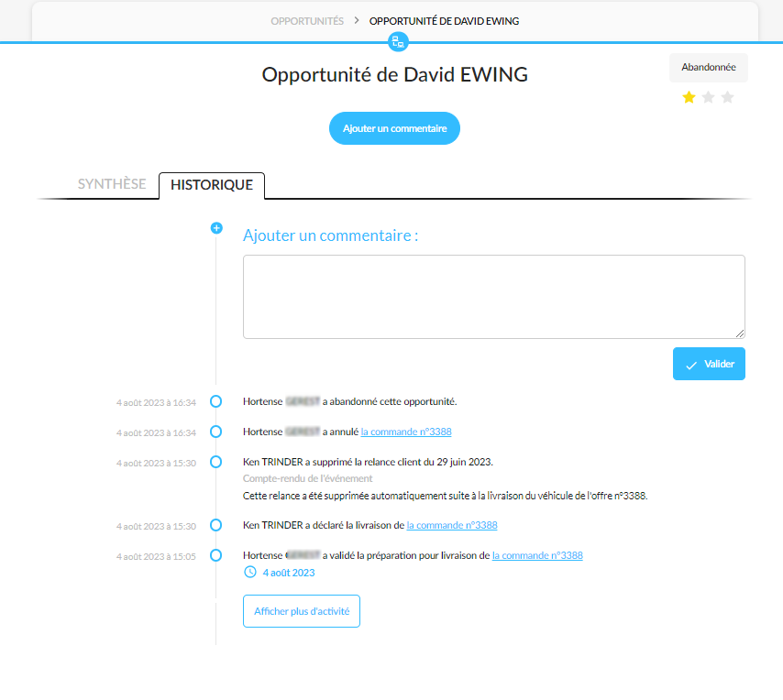Image resolution: width=783 pixels, height=700 pixels.
Task: Click the '4 août 2023 à 15:05' timestamp
Action: [156, 556]
